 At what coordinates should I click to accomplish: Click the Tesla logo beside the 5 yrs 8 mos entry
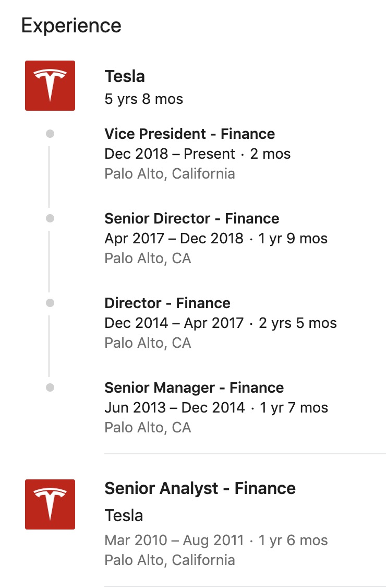click(x=50, y=86)
